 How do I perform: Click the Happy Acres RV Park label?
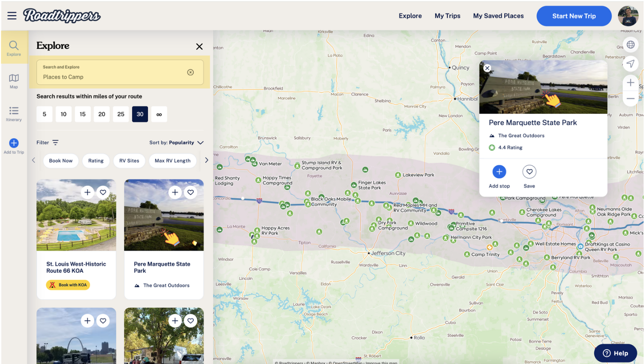click(275, 231)
